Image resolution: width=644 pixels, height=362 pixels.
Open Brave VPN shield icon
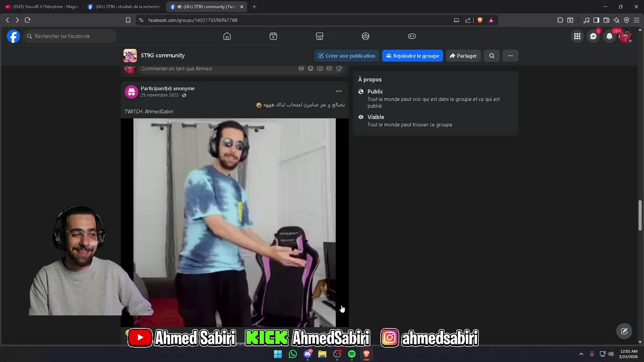[x=626, y=20]
